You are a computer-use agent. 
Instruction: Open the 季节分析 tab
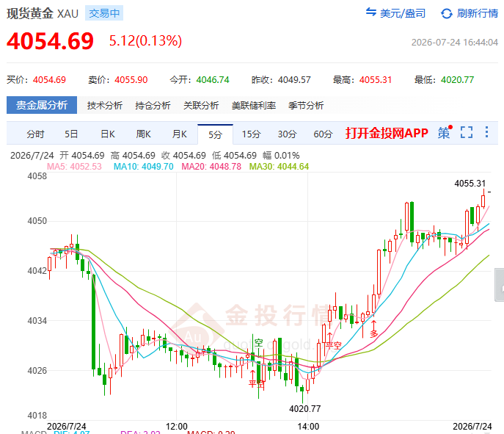(x=306, y=105)
